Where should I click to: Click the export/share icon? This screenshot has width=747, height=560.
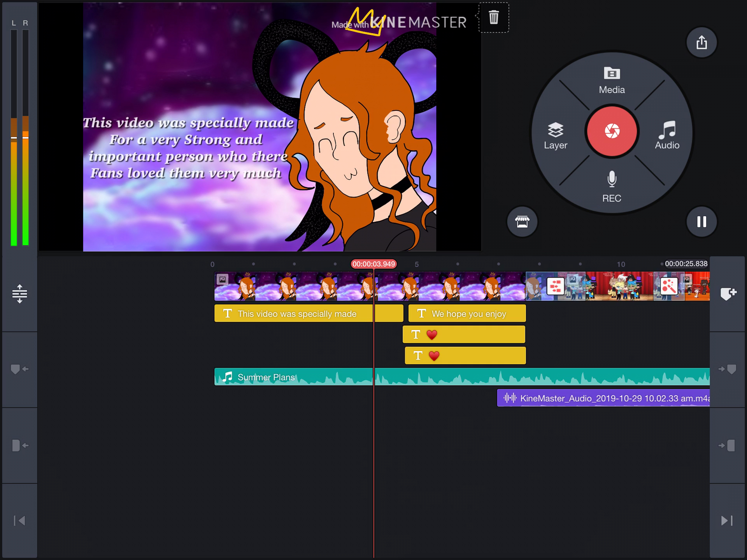click(x=701, y=42)
